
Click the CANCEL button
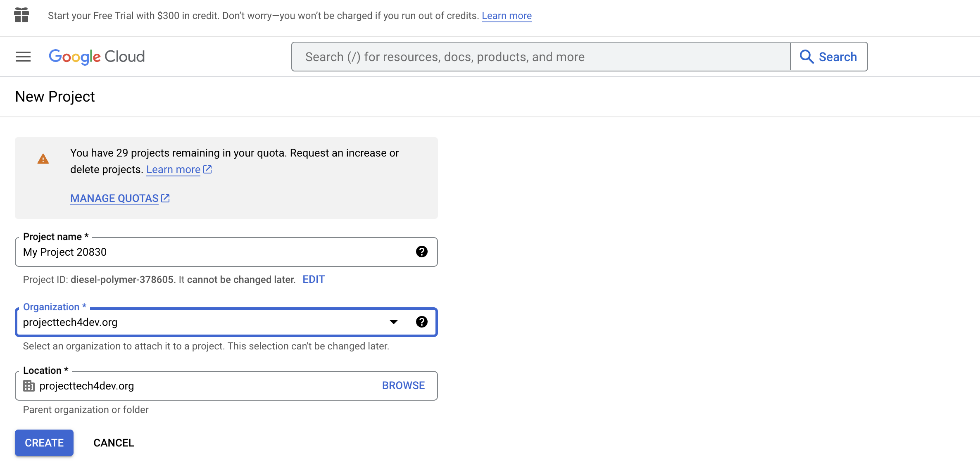click(x=114, y=443)
